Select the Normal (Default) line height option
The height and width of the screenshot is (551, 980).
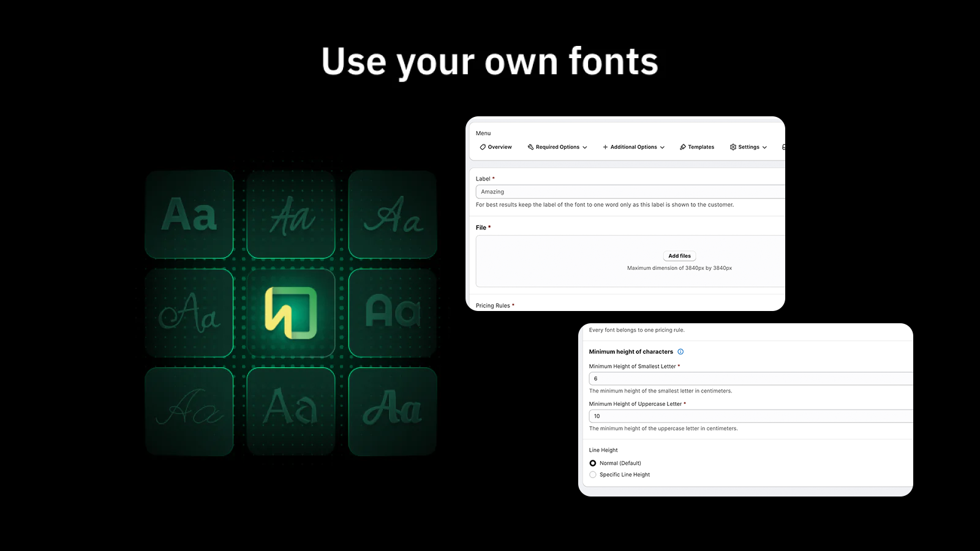pyautogui.click(x=593, y=463)
